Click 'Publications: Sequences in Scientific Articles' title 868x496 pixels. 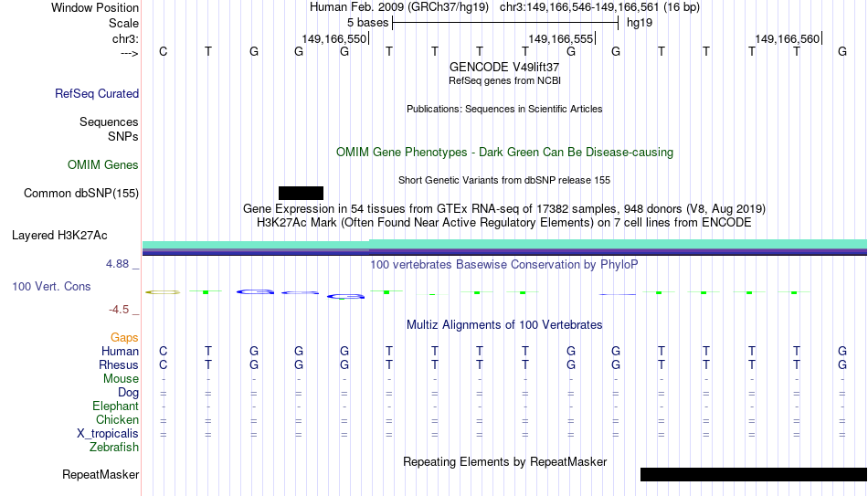pos(504,109)
